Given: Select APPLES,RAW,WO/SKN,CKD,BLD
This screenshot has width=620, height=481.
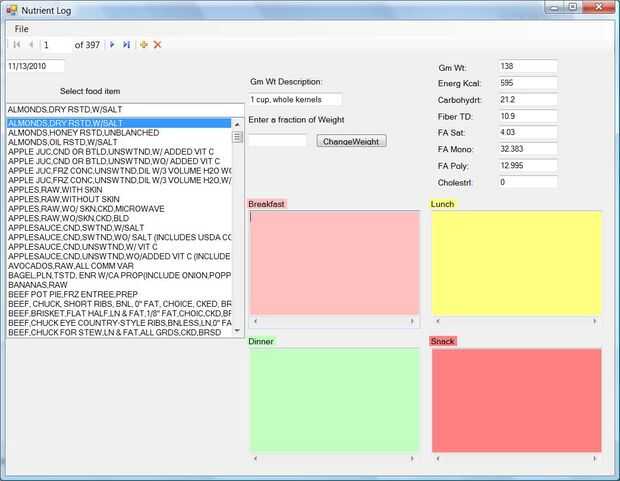Looking at the screenshot, I should [x=119, y=218].
